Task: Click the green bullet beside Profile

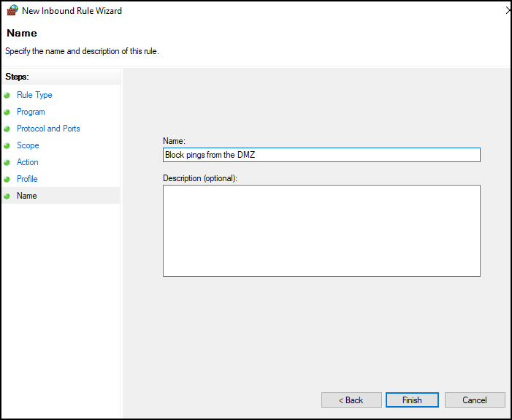Action: [7, 179]
